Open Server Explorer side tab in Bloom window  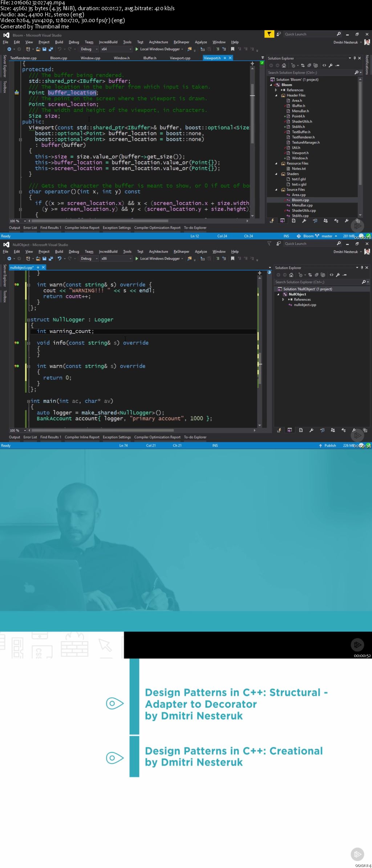click(5, 66)
